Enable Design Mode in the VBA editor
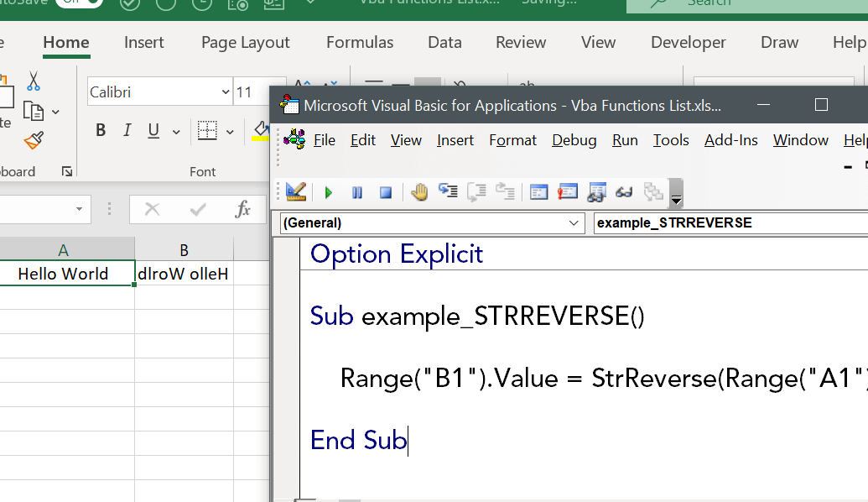This screenshot has width=868, height=502. point(418,192)
